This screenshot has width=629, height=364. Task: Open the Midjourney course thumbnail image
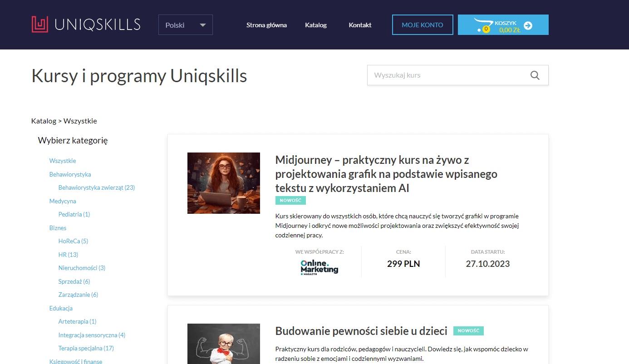(223, 183)
